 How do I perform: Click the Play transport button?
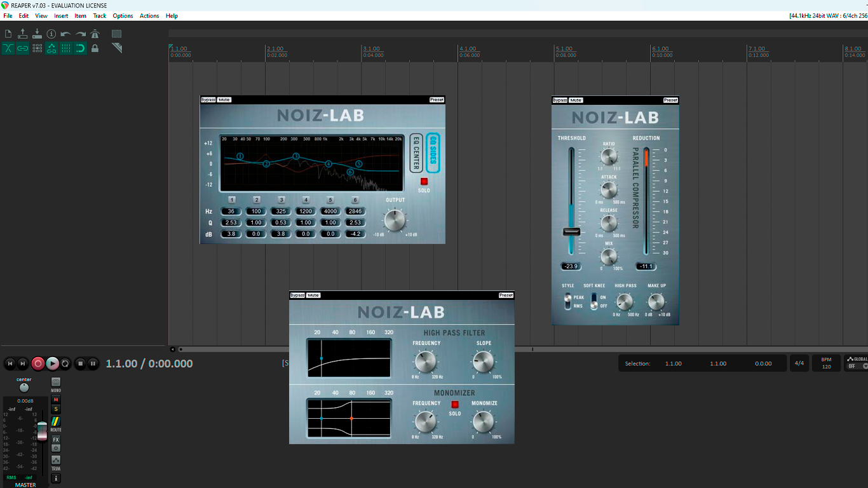click(x=53, y=363)
